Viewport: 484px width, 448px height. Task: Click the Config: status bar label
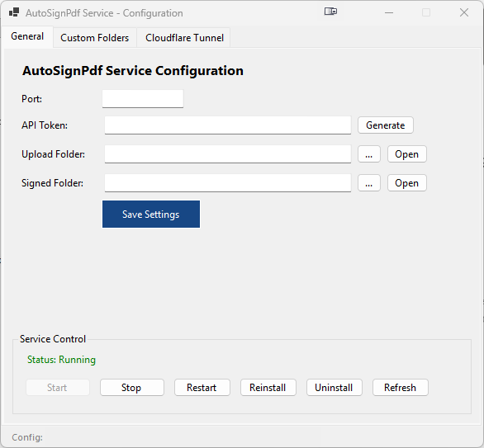click(x=27, y=437)
